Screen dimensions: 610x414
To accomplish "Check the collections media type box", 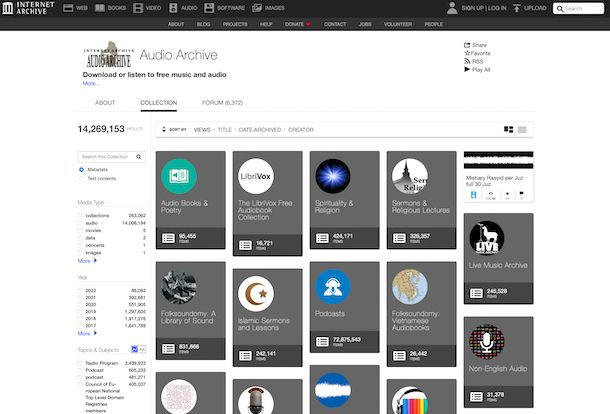I will [x=80, y=216].
